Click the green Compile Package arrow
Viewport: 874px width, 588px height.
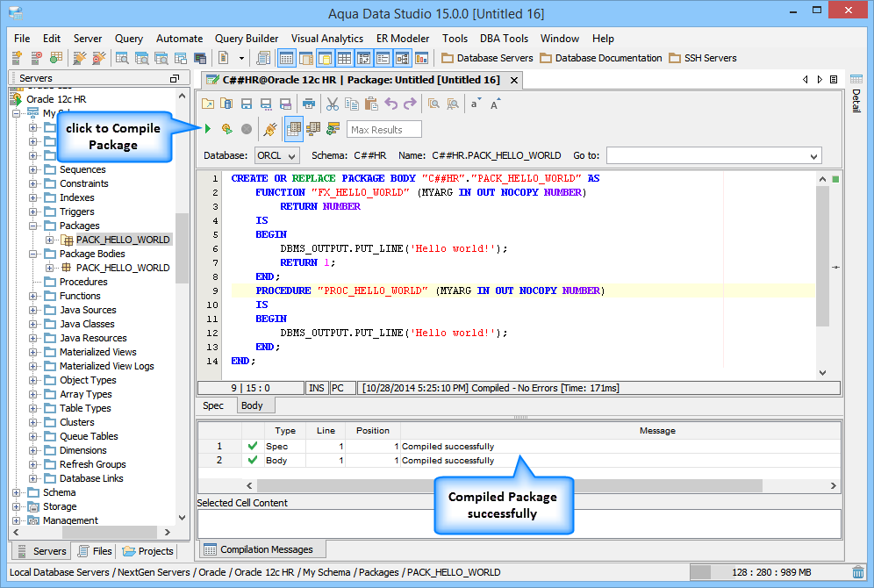tap(208, 129)
